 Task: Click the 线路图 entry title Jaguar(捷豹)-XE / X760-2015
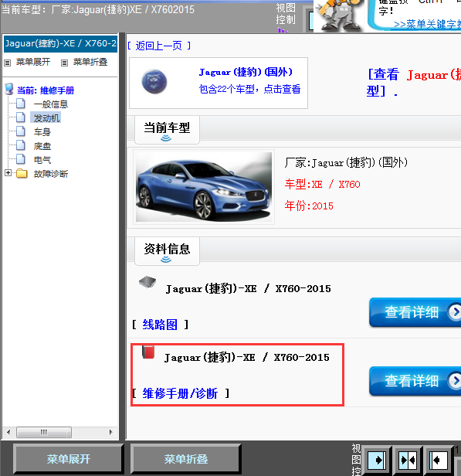248,288
